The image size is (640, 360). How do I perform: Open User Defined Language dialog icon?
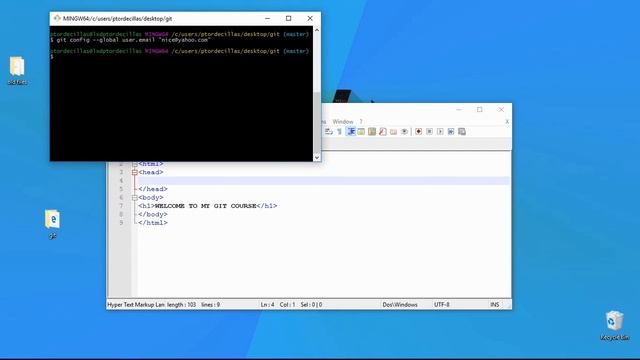(x=361, y=131)
